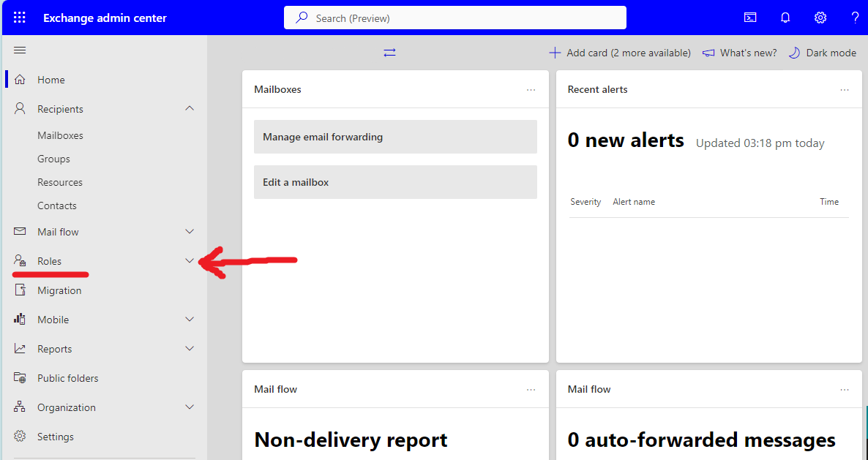Expand the Roles section chevron
Image resolution: width=868 pixels, height=460 pixels.
pos(190,260)
